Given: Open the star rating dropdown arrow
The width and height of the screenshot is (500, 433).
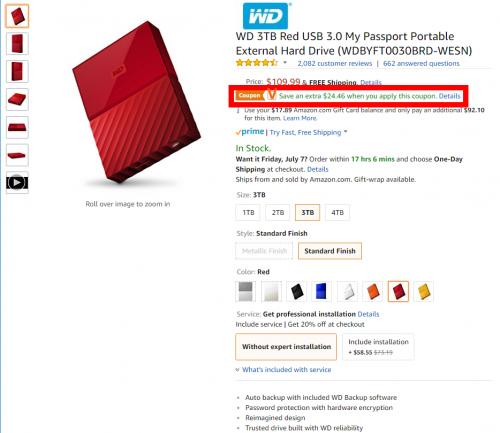Looking at the screenshot, I should [285, 62].
